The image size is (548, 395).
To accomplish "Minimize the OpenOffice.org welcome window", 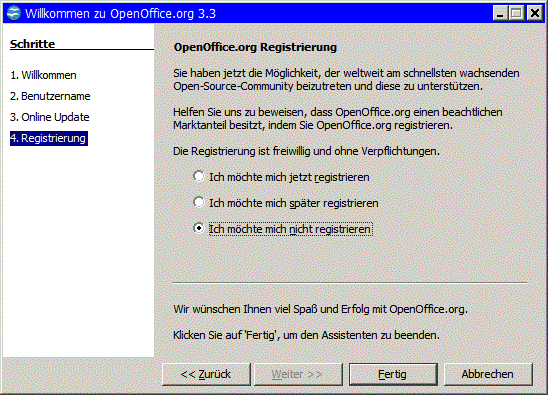I will click(x=500, y=13).
